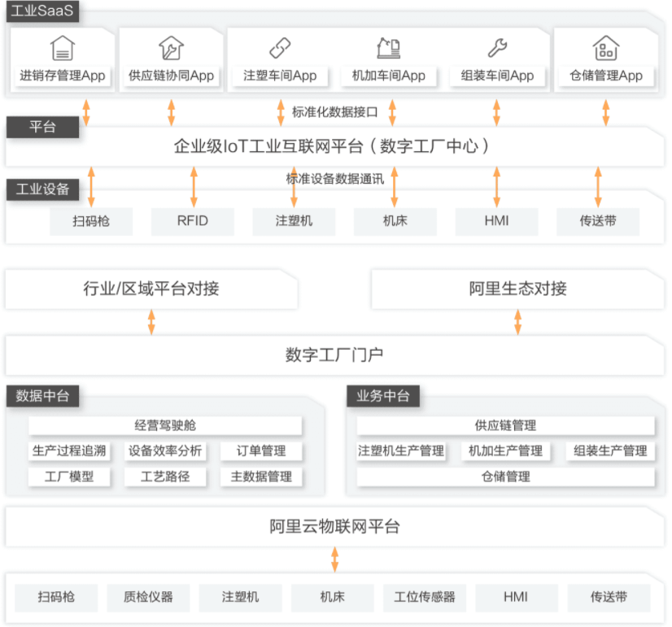Click the 进销存管理App house icon

[x=63, y=48]
